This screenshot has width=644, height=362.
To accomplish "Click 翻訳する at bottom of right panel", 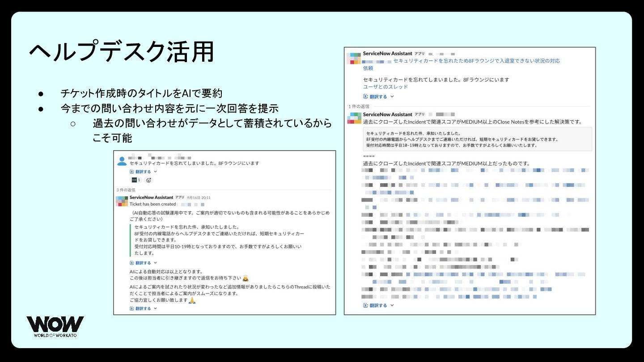I will pos(378,306).
